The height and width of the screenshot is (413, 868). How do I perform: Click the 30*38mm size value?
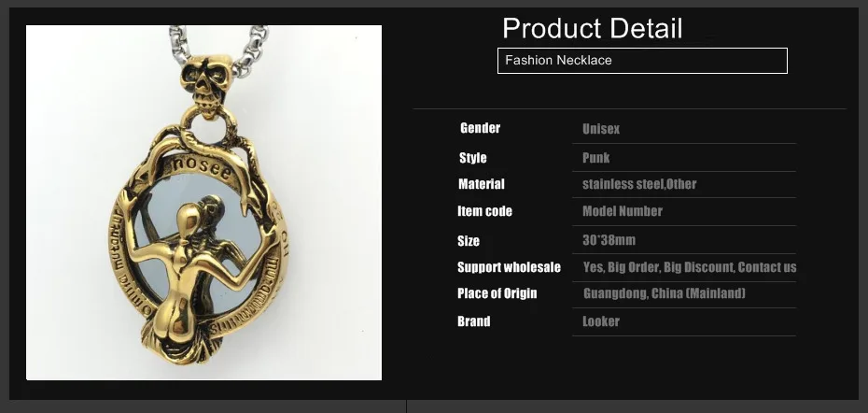[609, 240]
